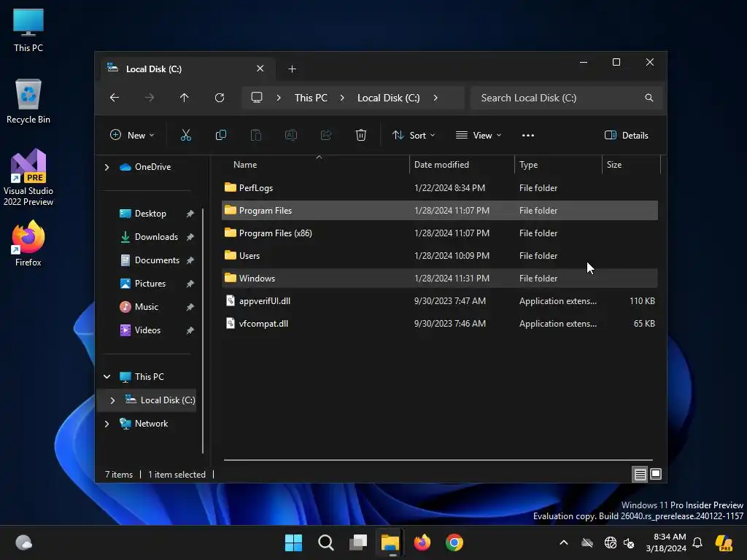Viewport: 747px width, 560px height.
Task: Expand the Network tree node
Action: (107, 424)
